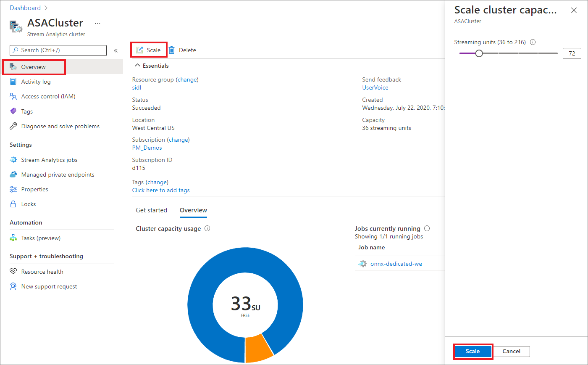The image size is (588, 365).
Task: Select the Tags sidebar item
Action: pos(27,111)
